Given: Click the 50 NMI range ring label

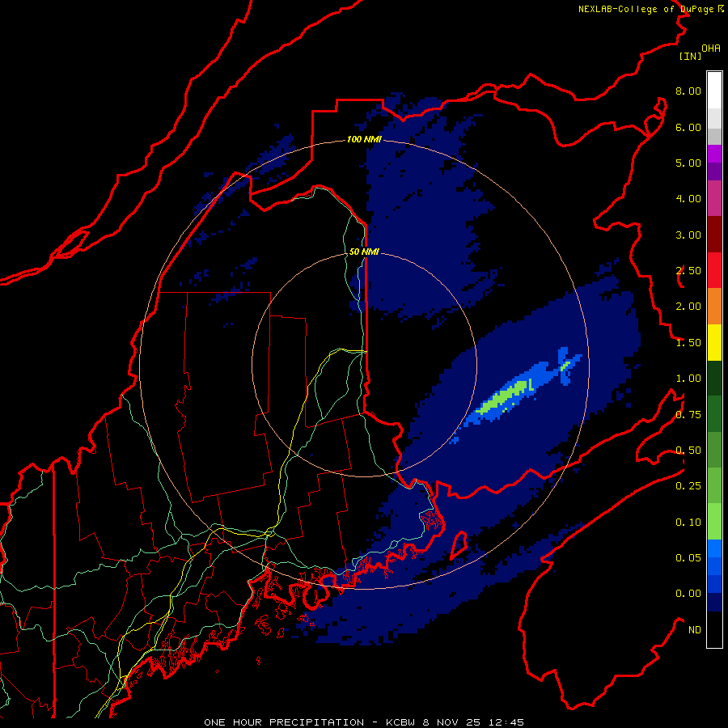Looking at the screenshot, I should coord(364,252).
